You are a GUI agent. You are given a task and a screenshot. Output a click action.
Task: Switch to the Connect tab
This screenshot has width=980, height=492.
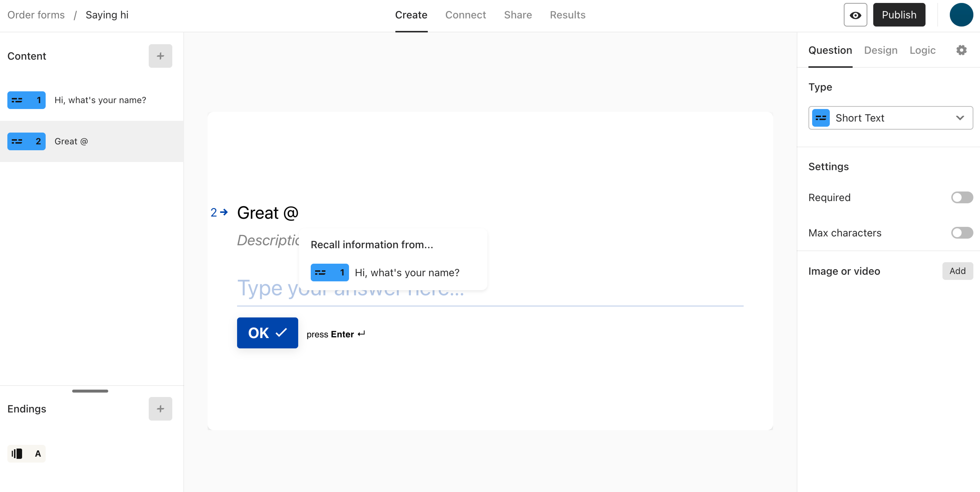click(x=465, y=15)
